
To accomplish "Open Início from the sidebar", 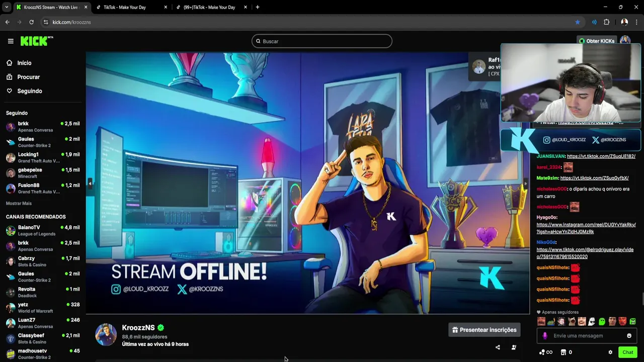I will point(24,63).
